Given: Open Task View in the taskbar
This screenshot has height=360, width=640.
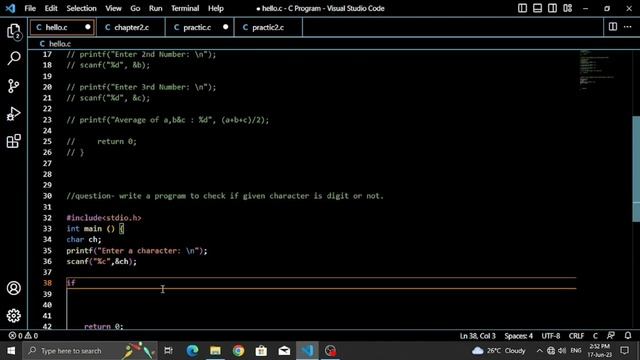Looking at the screenshot, I should [x=168, y=351].
